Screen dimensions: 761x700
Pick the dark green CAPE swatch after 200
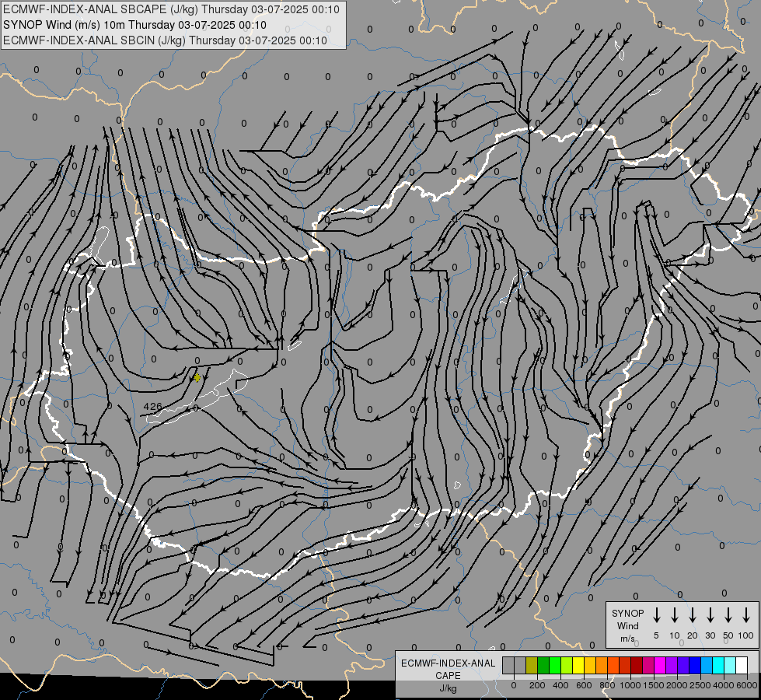pyautogui.click(x=543, y=665)
